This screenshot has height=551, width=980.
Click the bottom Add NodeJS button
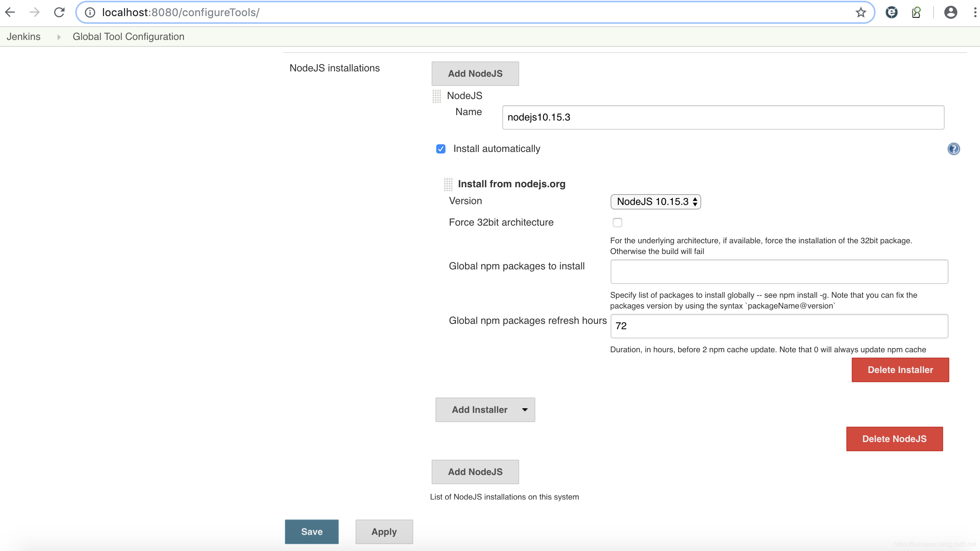pos(475,472)
